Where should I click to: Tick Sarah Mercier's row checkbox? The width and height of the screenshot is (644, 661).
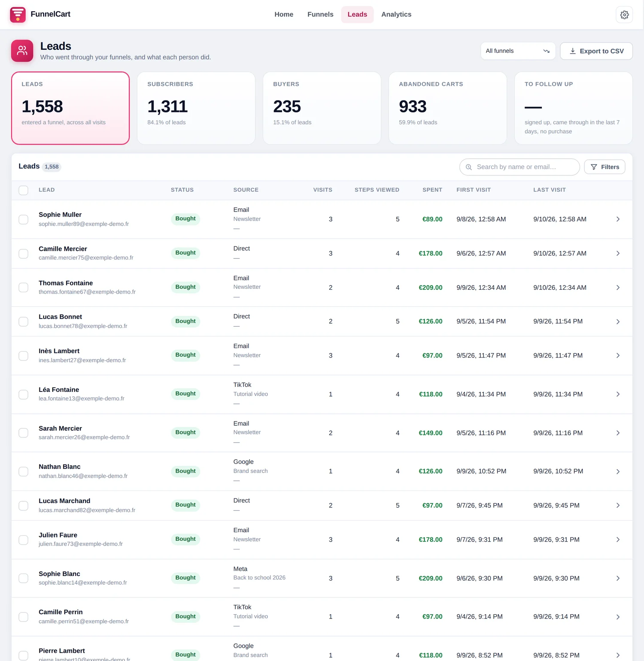click(24, 433)
